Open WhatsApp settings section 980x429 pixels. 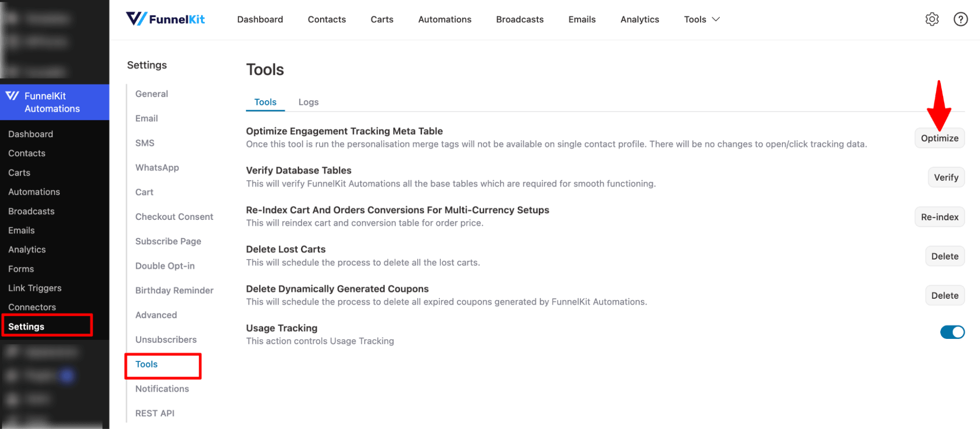tap(157, 167)
